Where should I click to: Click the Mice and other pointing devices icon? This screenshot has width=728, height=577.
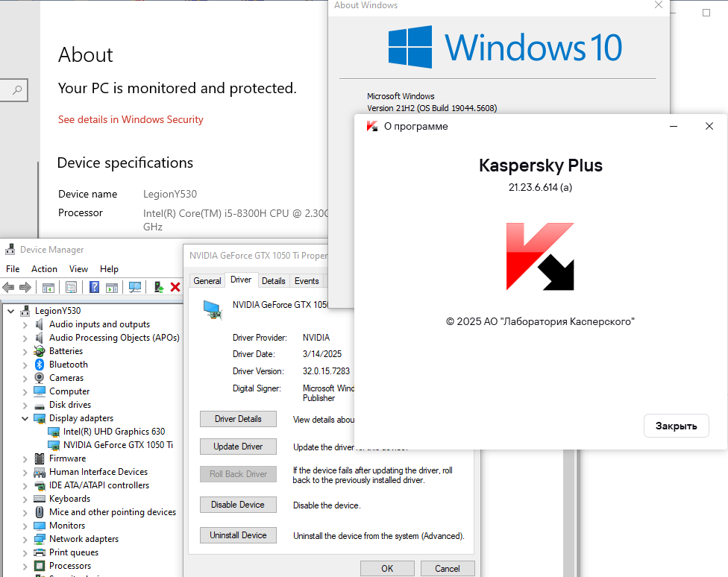pyautogui.click(x=40, y=512)
